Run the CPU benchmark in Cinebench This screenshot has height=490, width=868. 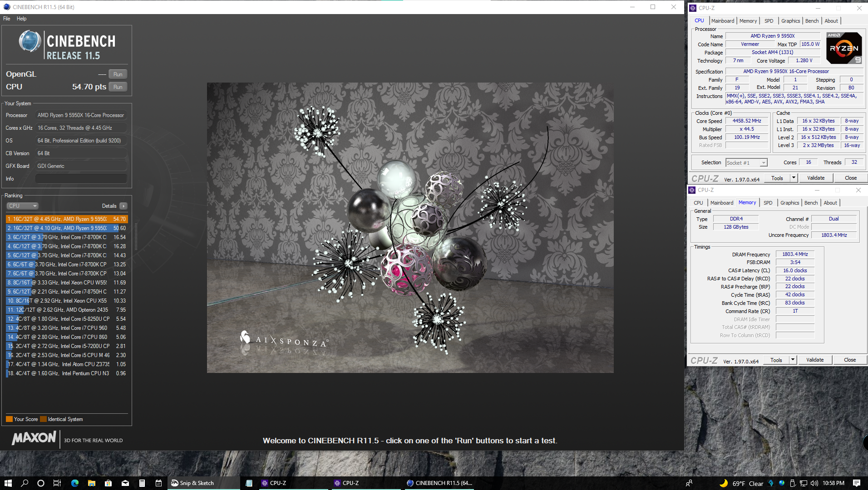coord(118,87)
